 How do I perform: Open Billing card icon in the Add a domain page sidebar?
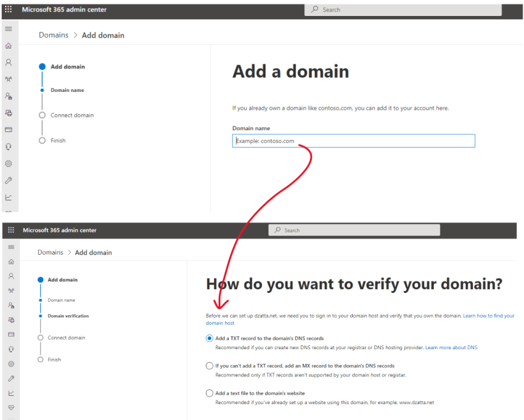8,130
